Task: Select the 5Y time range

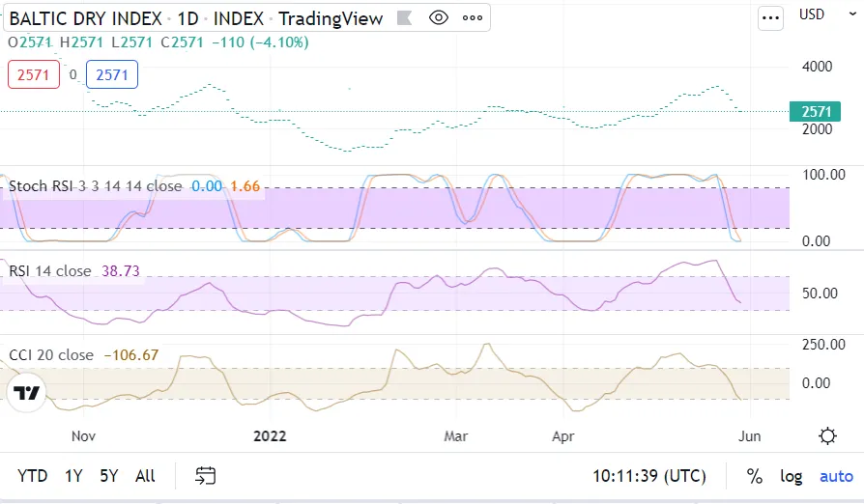Action: tap(109, 476)
